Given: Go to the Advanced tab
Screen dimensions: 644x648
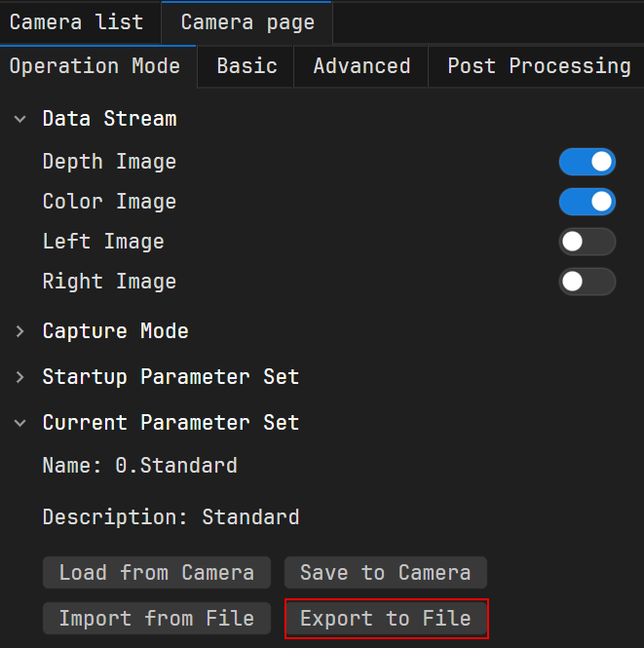Looking at the screenshot, I should click(361, 66).
